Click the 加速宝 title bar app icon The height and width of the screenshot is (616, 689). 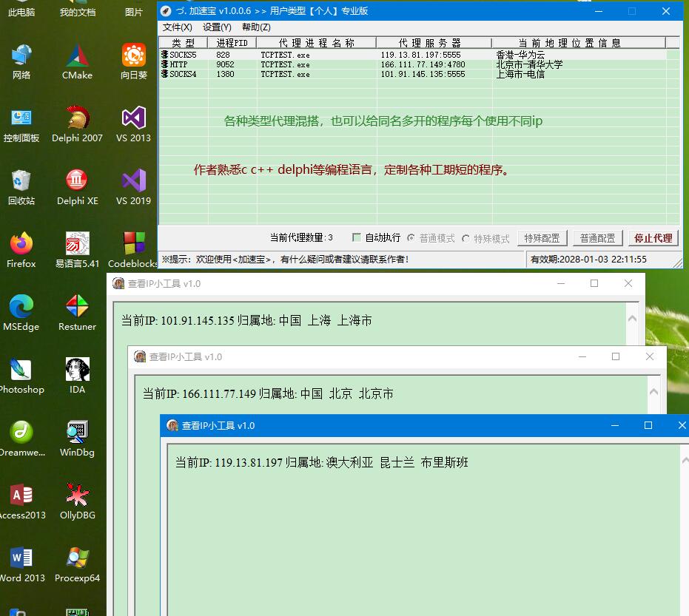coord(166,11)
